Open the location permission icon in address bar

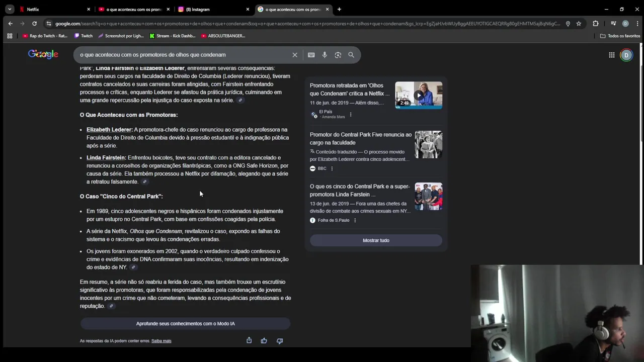[568, 24]
